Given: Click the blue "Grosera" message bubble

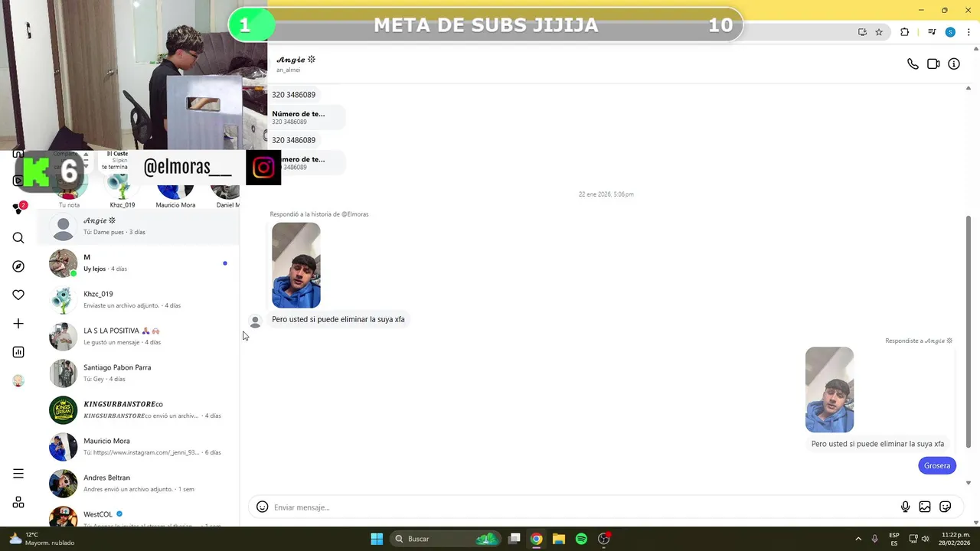Looking at the screenshot, I should pos(937,465).
